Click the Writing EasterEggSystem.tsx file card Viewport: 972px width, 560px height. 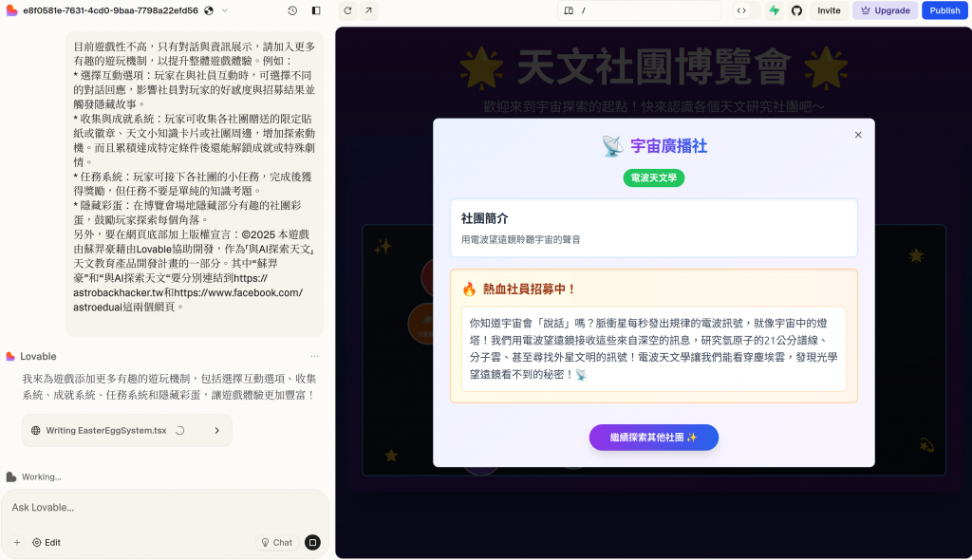[127, 430]
